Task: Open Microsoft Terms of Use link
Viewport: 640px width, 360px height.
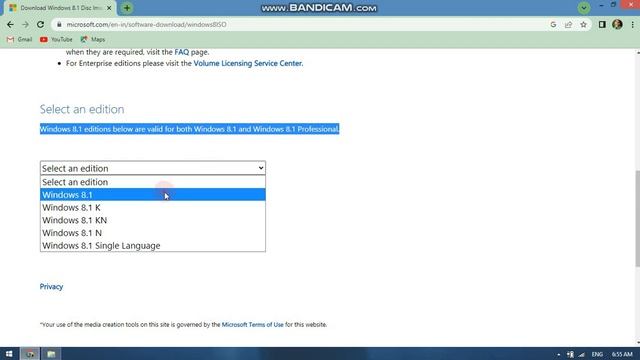Action: coord(252,324)
